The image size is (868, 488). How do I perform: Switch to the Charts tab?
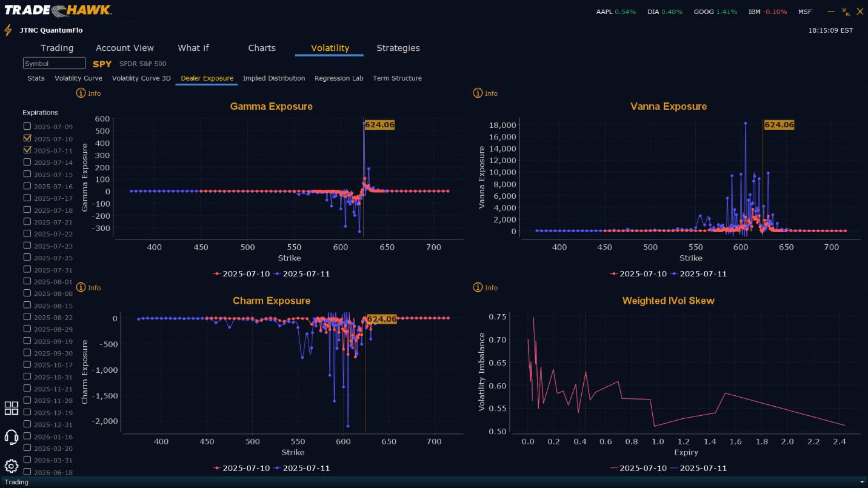coord(262,48)
